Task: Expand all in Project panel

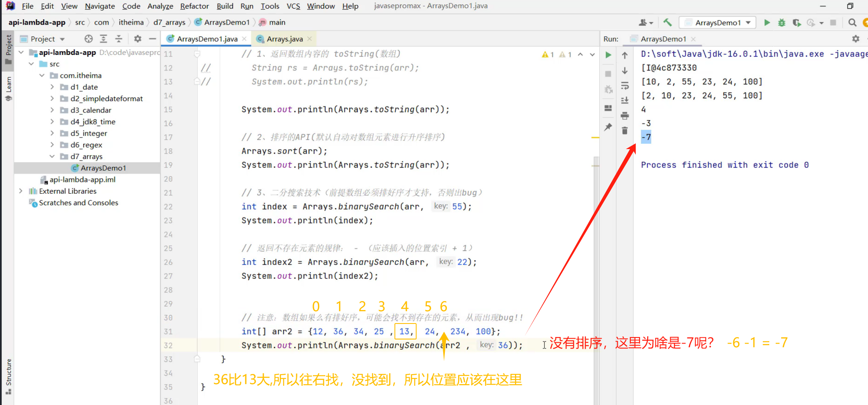Action: coord(104,39)
